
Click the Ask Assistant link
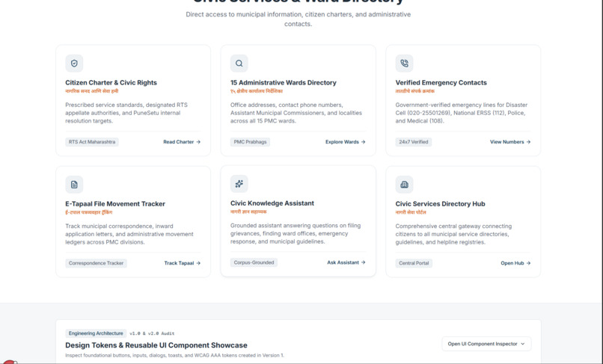click(x=346, y=262)
